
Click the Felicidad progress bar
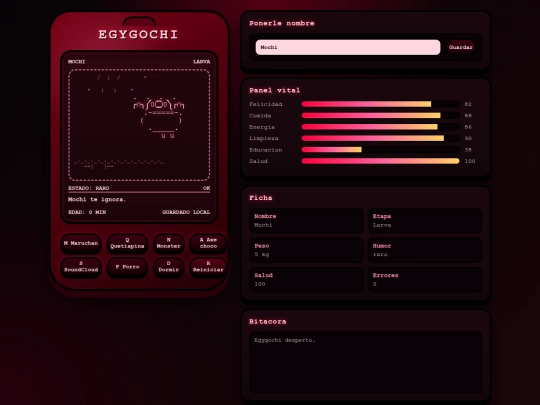click(381, 104)
